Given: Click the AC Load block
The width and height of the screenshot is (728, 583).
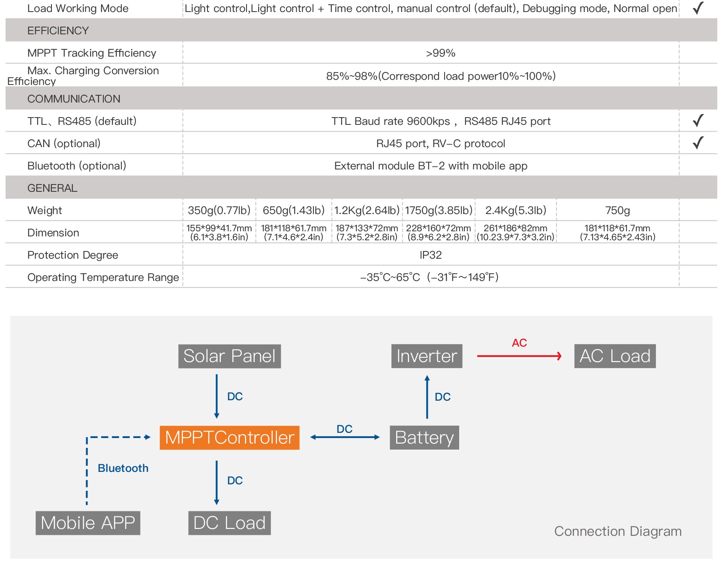Looking at the screenshot, I should tap(615, 356).
